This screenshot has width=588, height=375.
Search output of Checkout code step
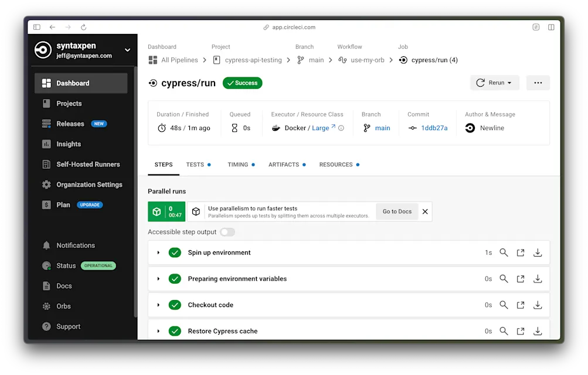(x=504, y=305)
